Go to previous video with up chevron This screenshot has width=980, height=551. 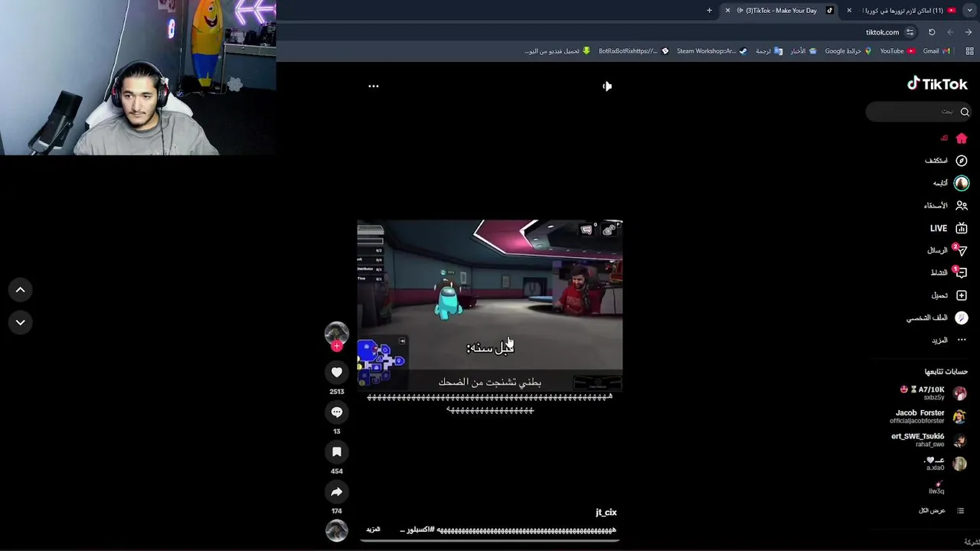[x=21, y=289]
